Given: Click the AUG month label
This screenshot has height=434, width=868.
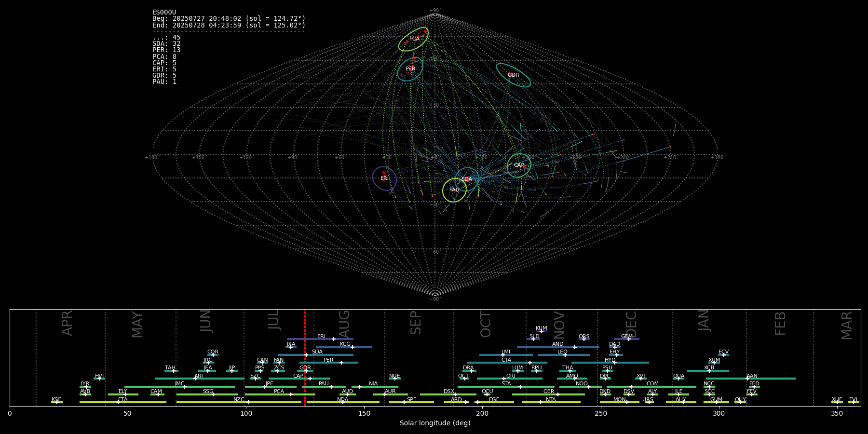Looking at the screenshot, I should tap(344, 324).
